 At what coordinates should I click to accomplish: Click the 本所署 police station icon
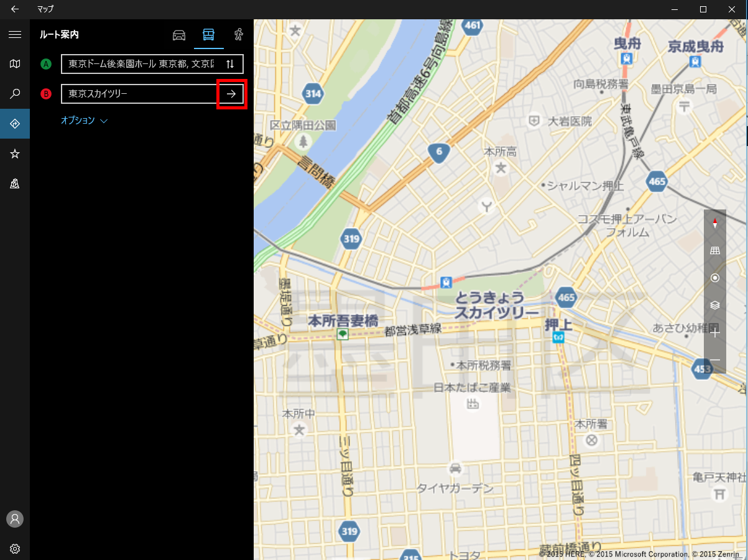(591, 441)
